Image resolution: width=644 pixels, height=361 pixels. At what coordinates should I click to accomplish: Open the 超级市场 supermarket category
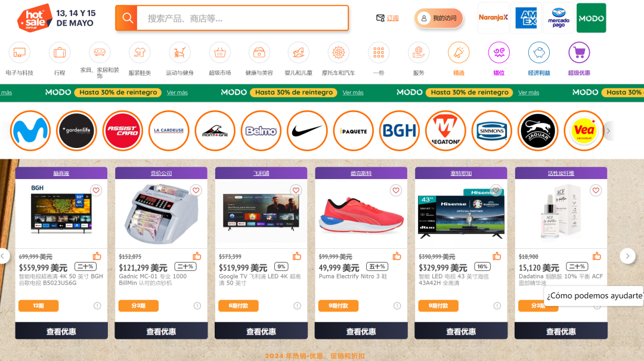[x=219, y=54]
